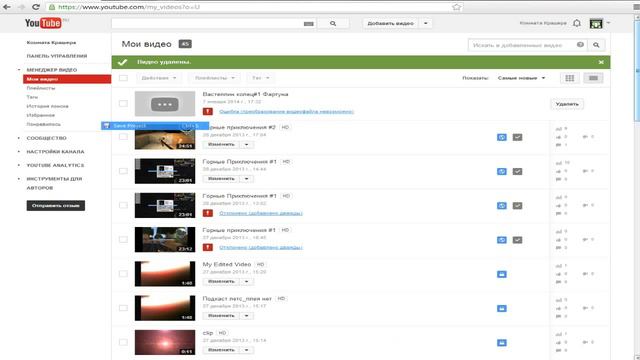This screenshot has width=640, height=360.
Task: Select the checkbox for My Edited Video
Action: [x=123, y=274]
